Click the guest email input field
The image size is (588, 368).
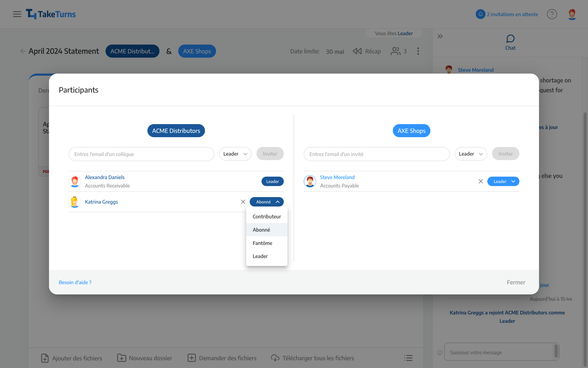tap(377, 154)
